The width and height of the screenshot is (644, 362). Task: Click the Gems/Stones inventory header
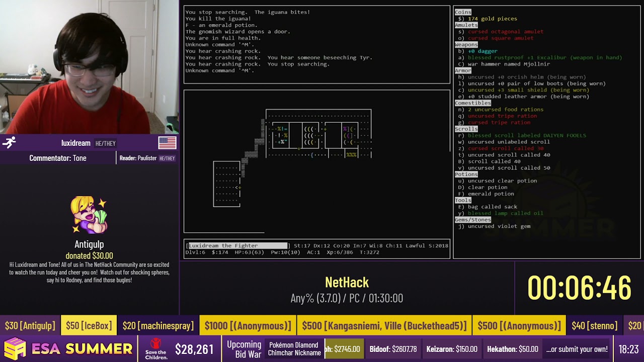pos(473,221)
